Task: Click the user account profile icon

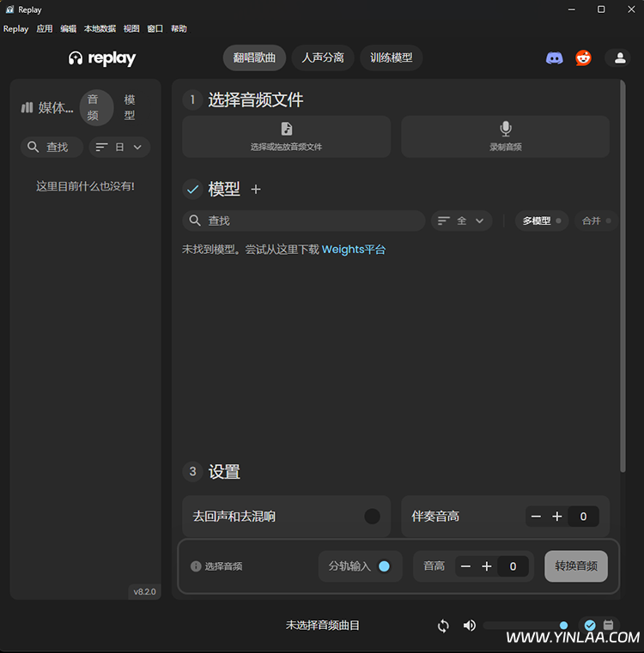Action: [x=617, y=58]
